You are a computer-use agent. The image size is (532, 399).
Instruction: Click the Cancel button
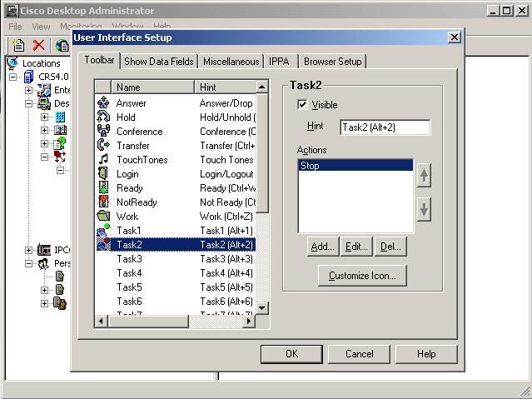click(360, 354)
